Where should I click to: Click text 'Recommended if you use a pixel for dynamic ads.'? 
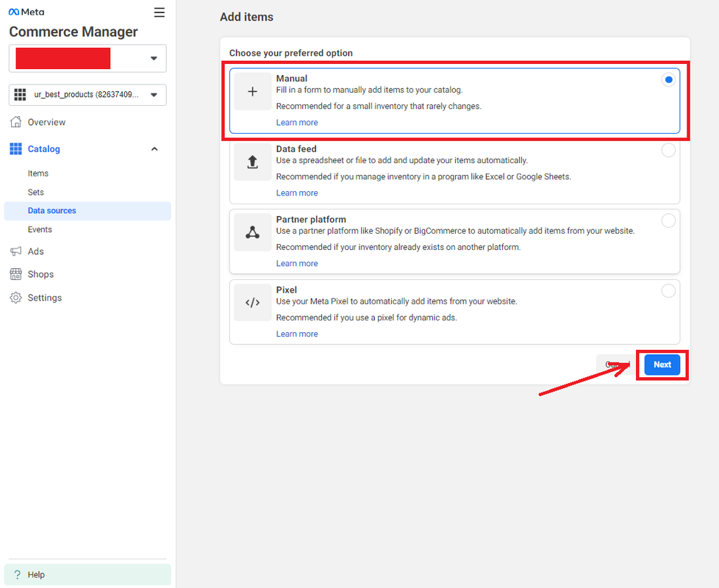(366, 318)
